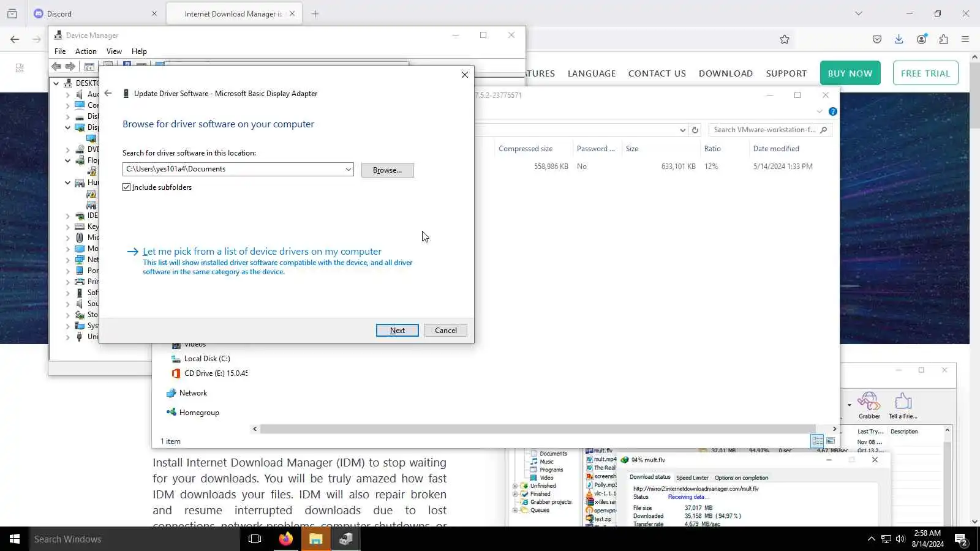980x551 pixels.
Task: Click the browser Back arrow
Action: tap(15, 39)
